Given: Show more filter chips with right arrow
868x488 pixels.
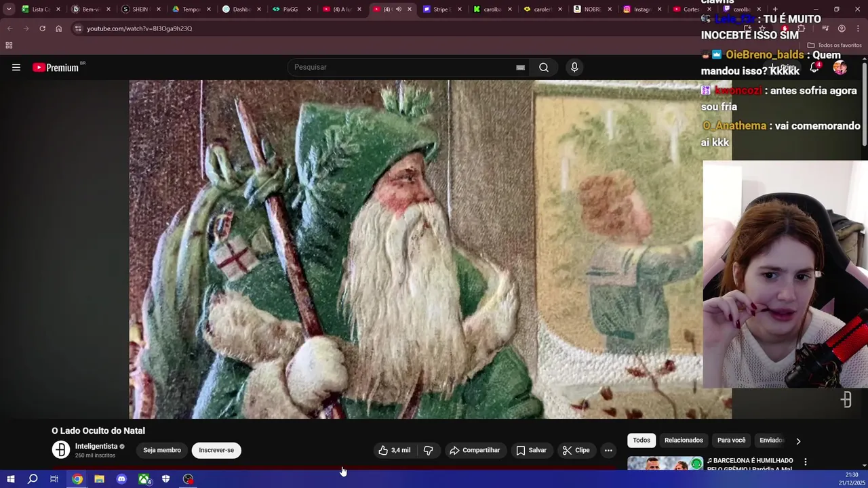Looking at the screenshot, I should point(798,441).
